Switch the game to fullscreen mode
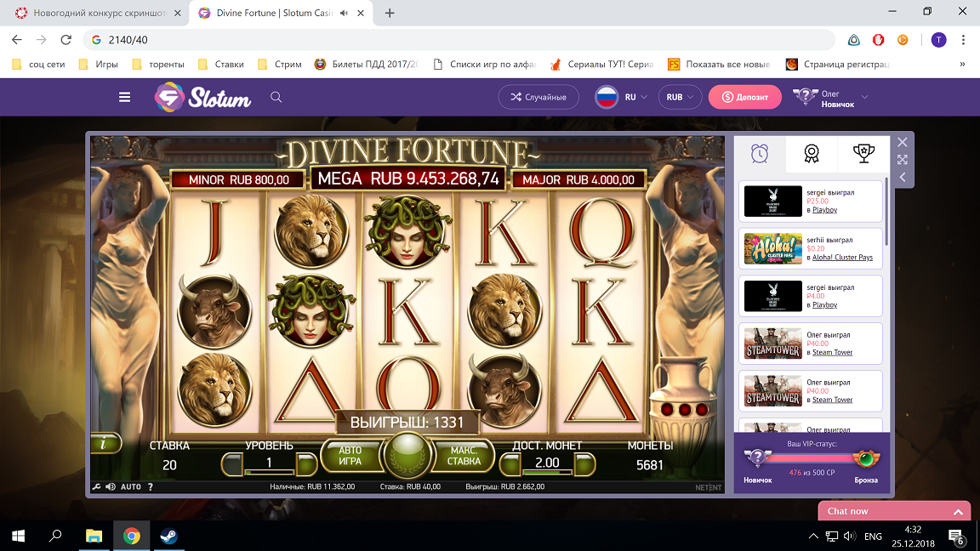This screenshot has width=980, height=551. (x=902, y=160)
